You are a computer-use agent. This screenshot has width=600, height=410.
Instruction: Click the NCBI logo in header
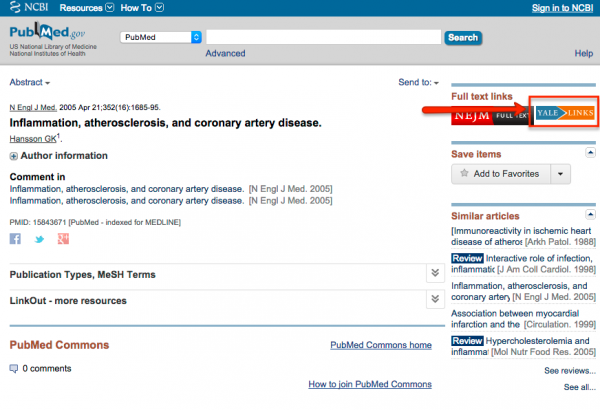(29, 7)
